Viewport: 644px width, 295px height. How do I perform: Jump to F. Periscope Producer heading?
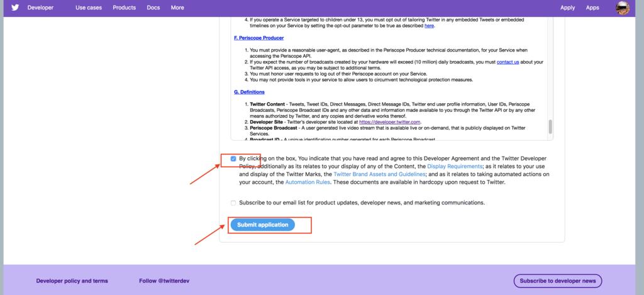(258, 38)
